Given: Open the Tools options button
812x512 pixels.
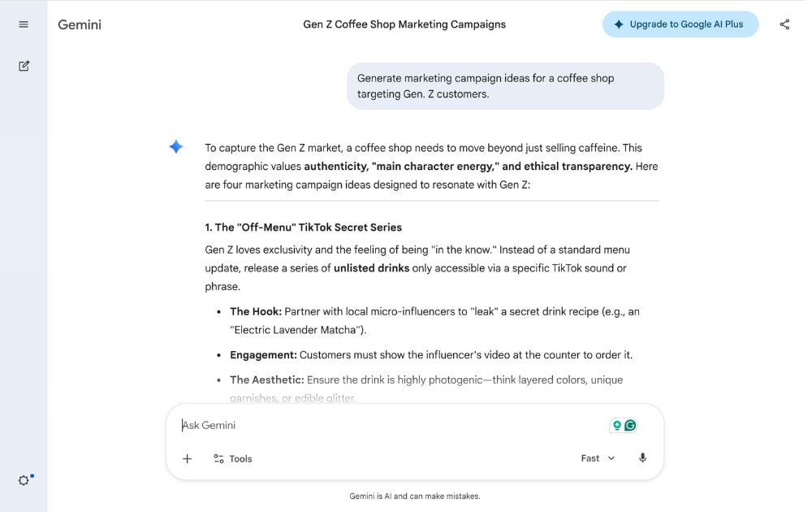Looking at the screenshot, I should click(x=233, y=458).
